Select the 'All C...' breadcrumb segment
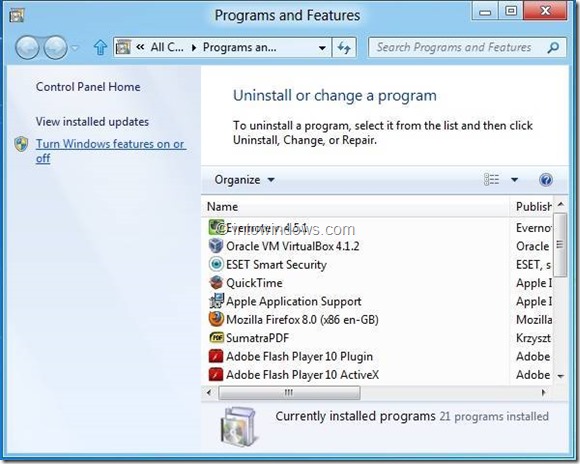The width and height of the screenshot is (580, 464). pyautogui.click(x=167, y=47)
